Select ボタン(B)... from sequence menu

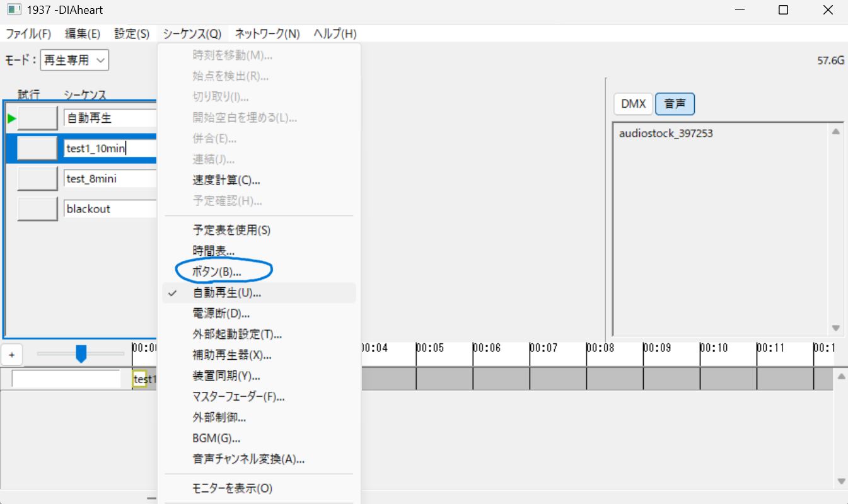pos(217,272)
